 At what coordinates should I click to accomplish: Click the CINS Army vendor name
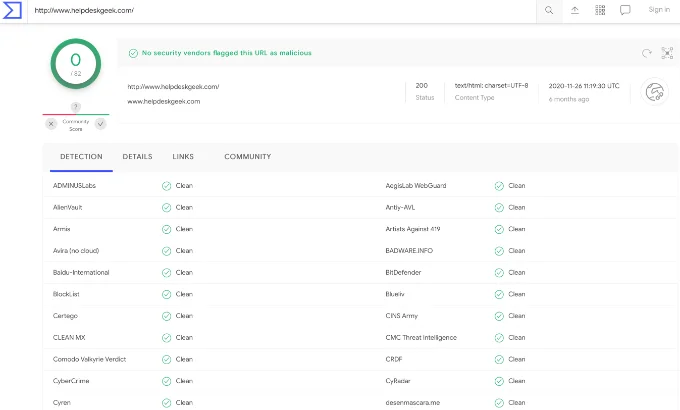click(402, 316)
